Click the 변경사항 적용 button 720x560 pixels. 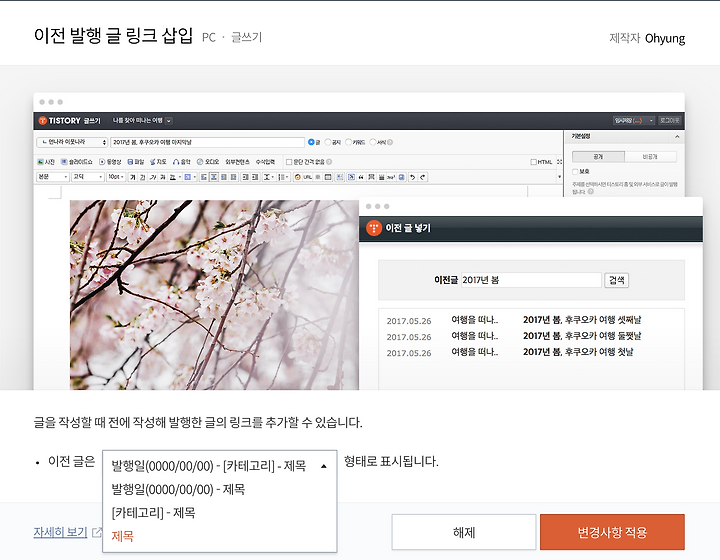click(612, 532)
